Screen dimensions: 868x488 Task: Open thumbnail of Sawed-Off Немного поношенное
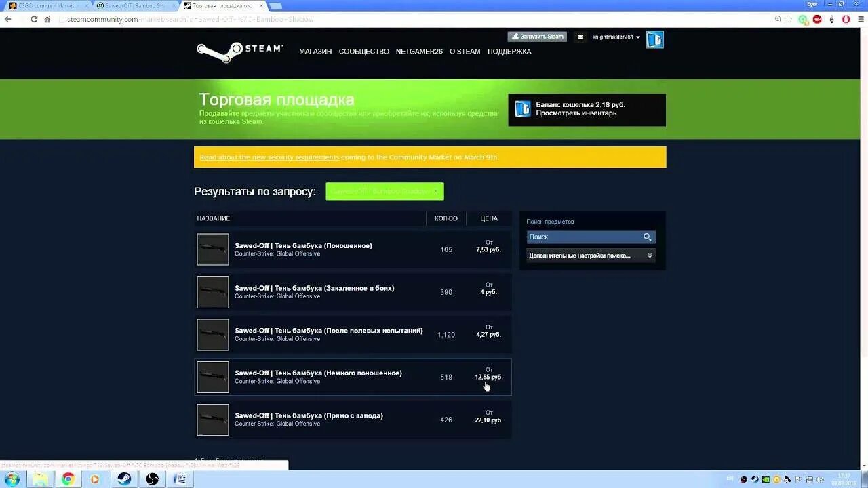click(213, 377)
